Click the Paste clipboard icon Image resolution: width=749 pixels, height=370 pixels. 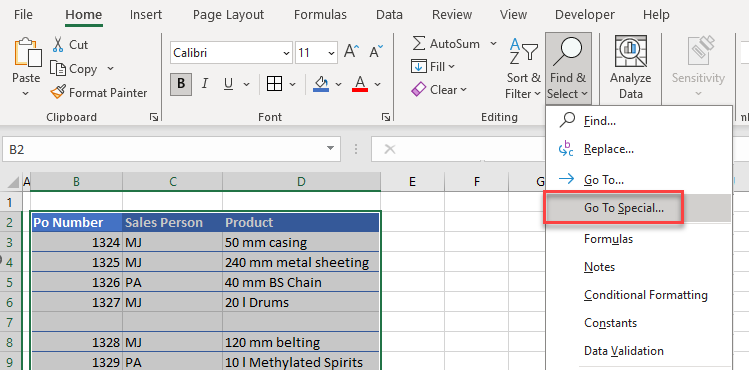click(28, 53)
